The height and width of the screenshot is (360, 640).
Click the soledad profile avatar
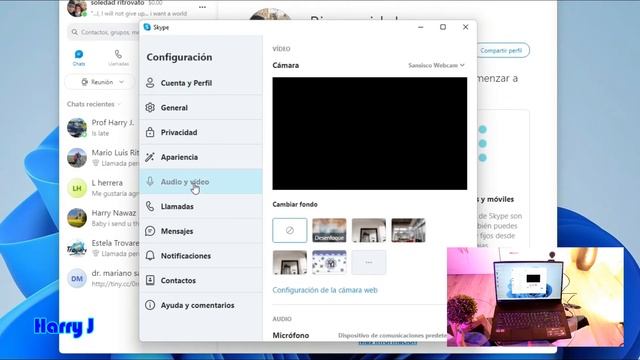[x=77, y=8]
